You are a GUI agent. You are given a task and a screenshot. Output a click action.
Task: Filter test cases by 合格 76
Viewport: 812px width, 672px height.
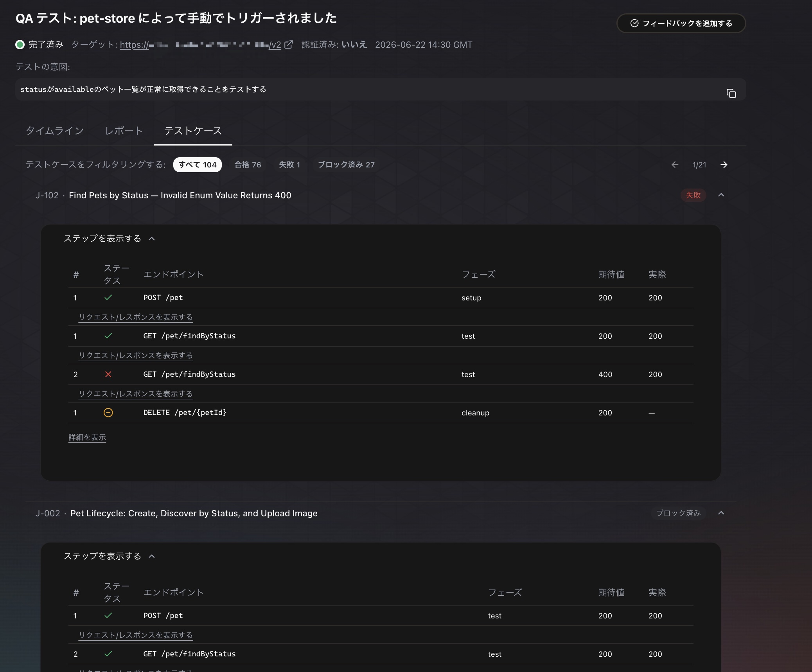coord(248,165)
